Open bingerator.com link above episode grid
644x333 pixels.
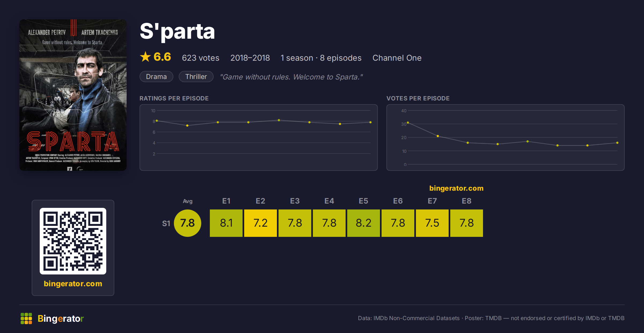[456, 188]
